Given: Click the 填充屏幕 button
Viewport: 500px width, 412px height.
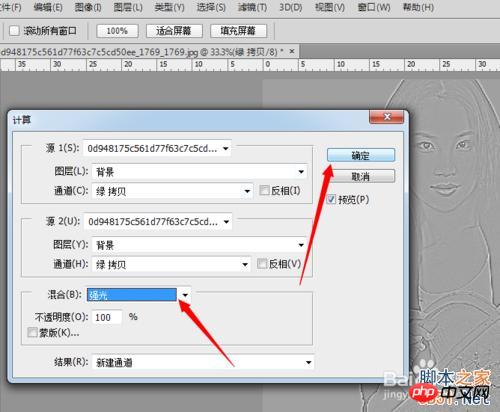Looking at the screenshot, I should [238, 31].
